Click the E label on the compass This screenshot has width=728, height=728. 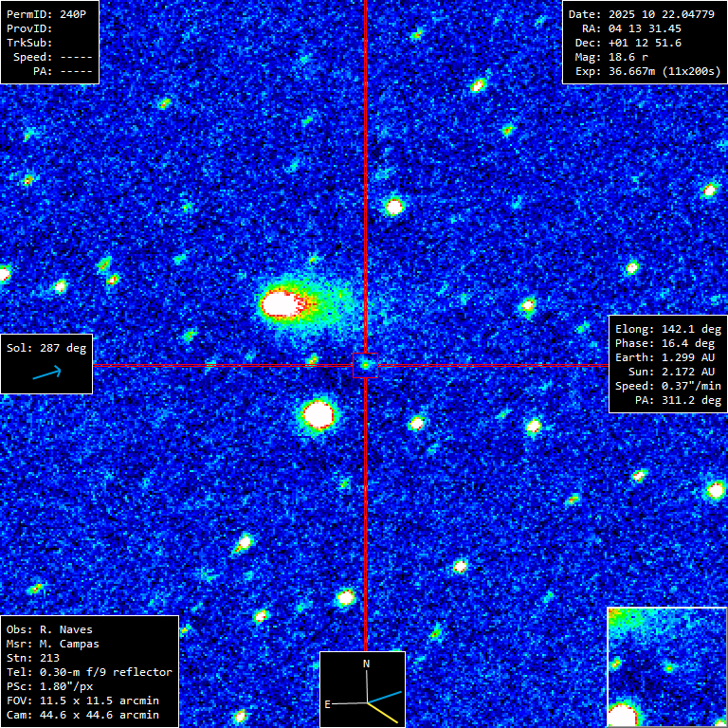(x=328, y=704)
